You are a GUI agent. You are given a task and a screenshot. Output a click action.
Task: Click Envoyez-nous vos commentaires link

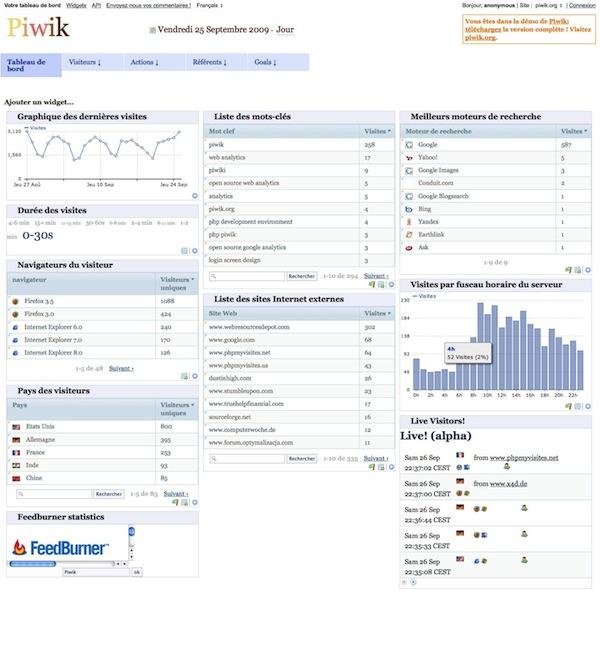tap(148, 5)
